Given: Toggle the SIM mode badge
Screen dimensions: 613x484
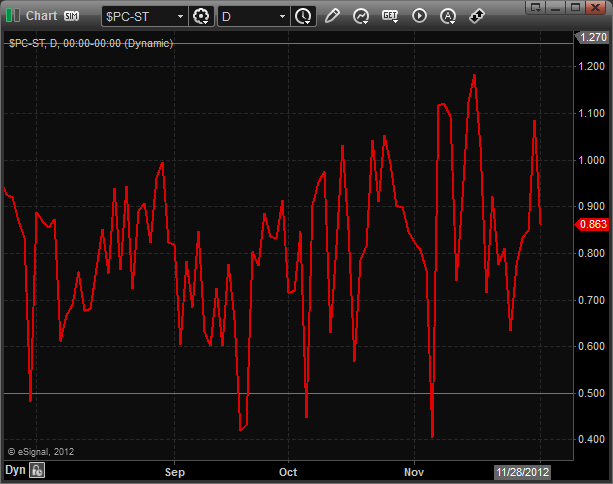Looking at the screenshot, I should pos(72,16).
